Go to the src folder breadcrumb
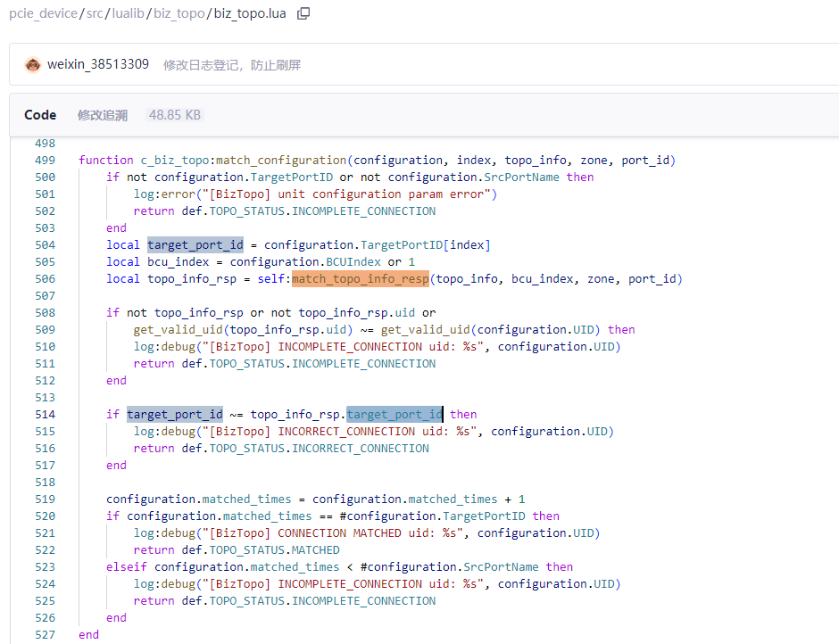 point(96,14)
